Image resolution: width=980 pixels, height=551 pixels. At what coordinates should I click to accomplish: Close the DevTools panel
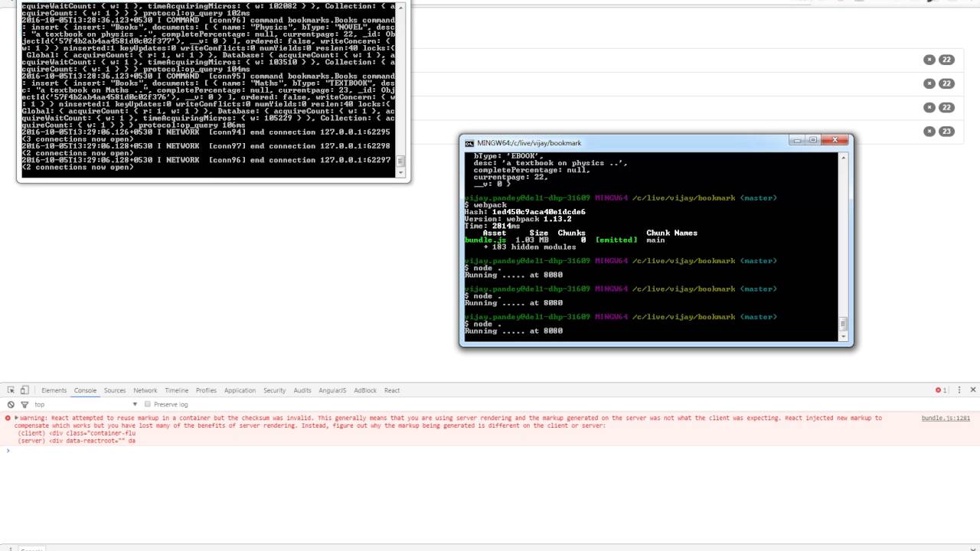[973, 390]
